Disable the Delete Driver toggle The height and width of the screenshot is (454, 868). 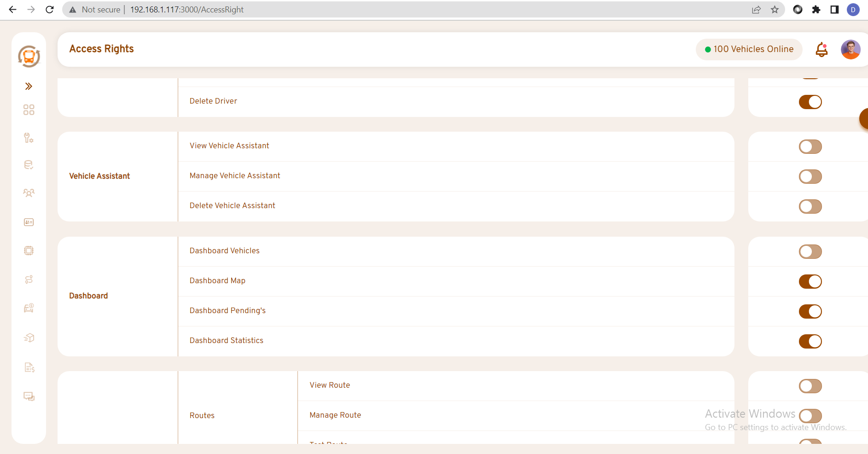click(810, 102)
